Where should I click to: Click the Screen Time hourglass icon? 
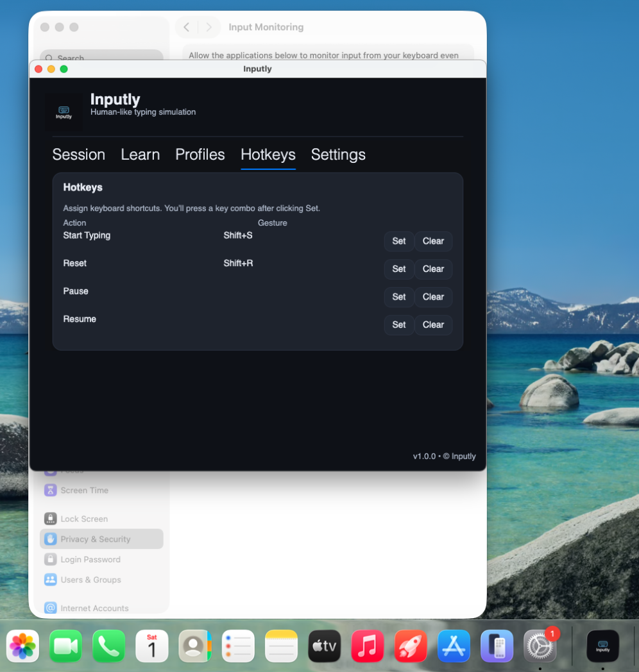pyautogui.click(x=50, y=491)
